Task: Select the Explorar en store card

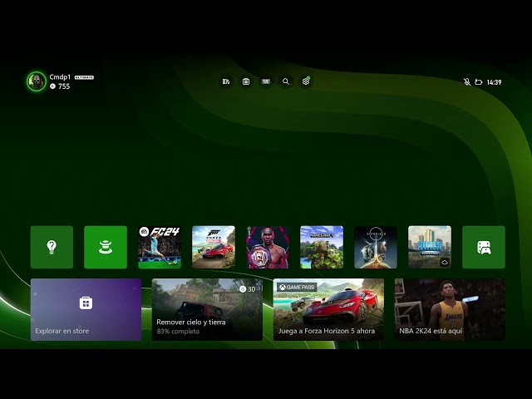Action: pyautogui.click(x=86, y=309)
